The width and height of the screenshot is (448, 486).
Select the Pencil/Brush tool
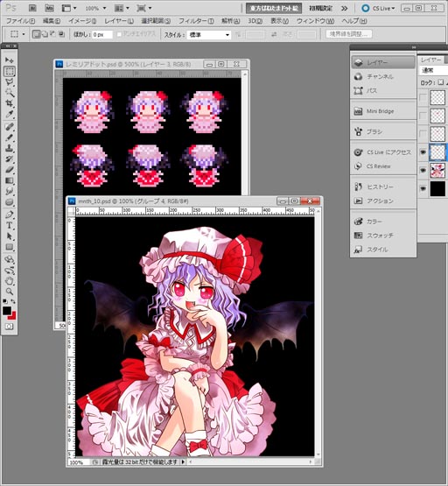tap(10, 137)
